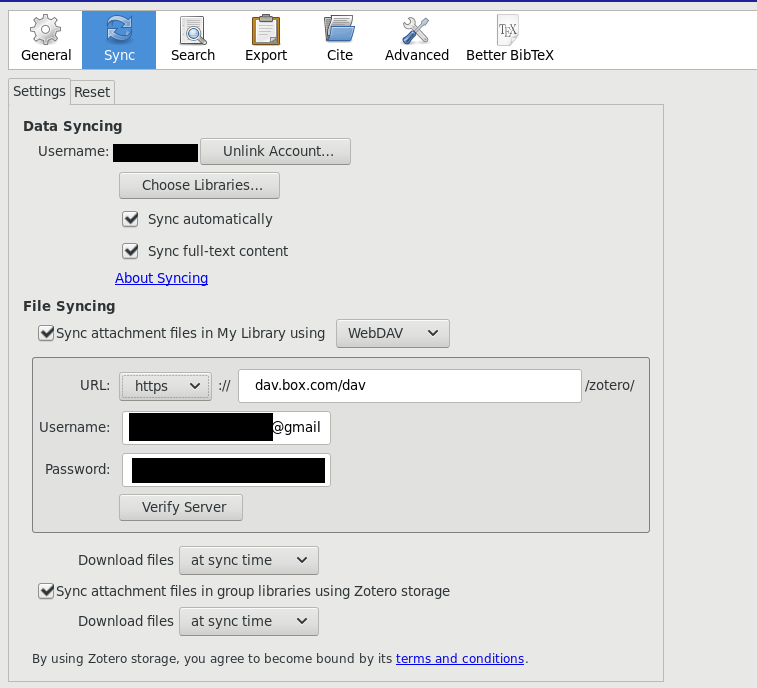Select the Sync preferences icon
Screen dimensions: 757x688
point(119,39)
